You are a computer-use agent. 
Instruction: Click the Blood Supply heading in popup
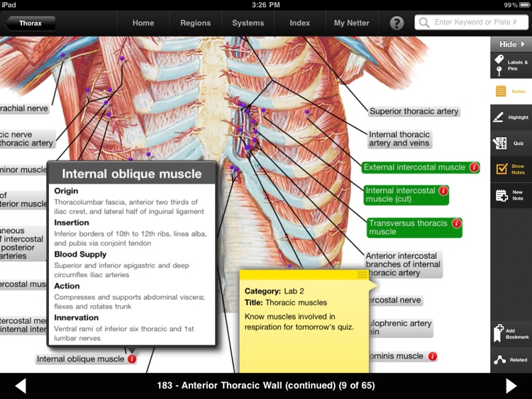[80, 254]
